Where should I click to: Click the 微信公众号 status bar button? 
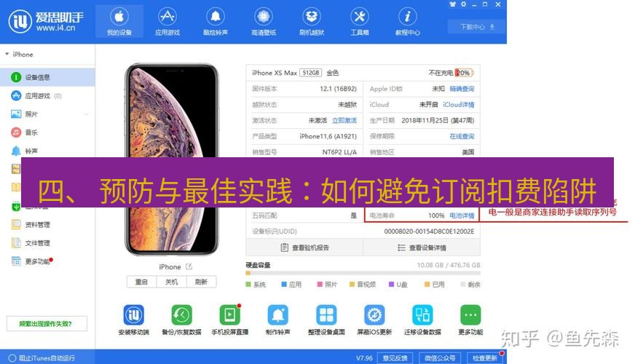point(440,358)
